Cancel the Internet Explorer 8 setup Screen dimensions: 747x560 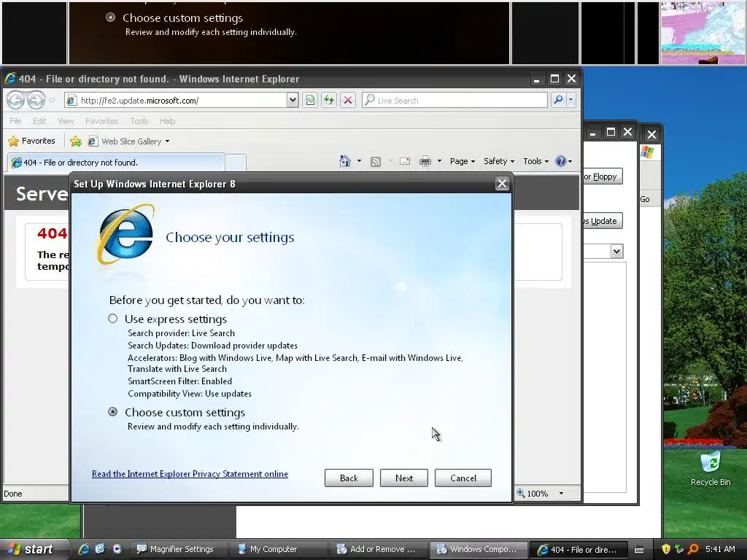(463, 478)
